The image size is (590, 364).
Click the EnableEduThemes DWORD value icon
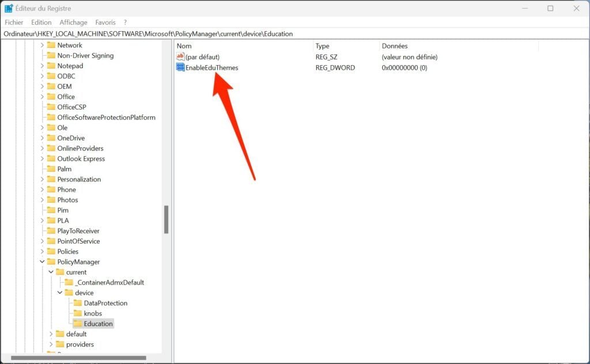pos(180,68)
